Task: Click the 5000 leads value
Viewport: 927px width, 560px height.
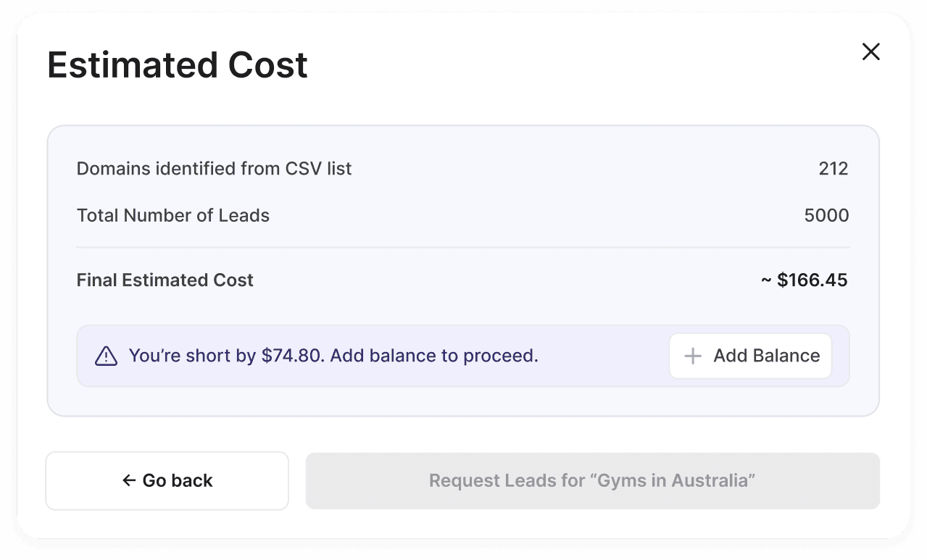Action: [826, 215]
